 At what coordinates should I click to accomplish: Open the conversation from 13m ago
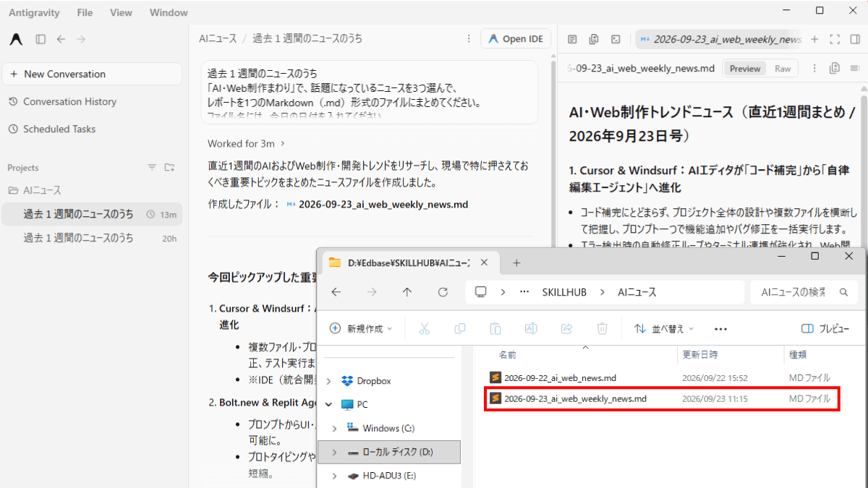point(92,214)
